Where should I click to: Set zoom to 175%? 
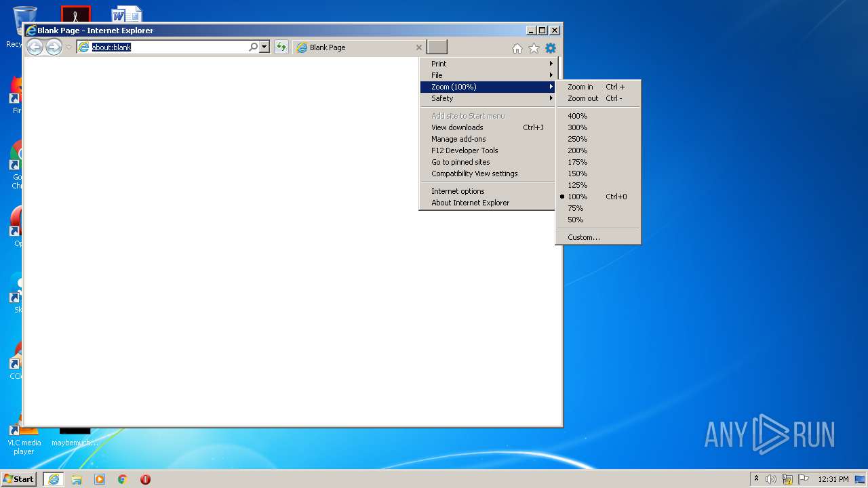[x=598, y=162]
